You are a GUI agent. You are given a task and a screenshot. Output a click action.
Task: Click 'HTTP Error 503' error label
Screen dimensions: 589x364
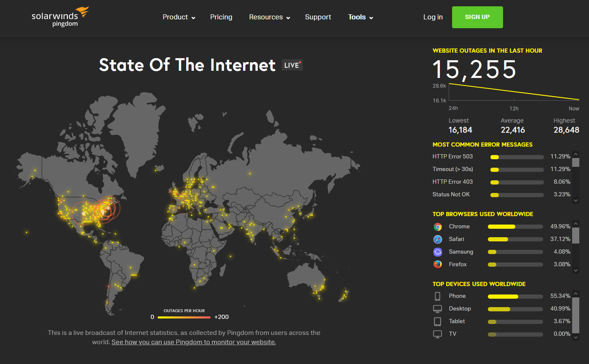(x=452, y=157)
